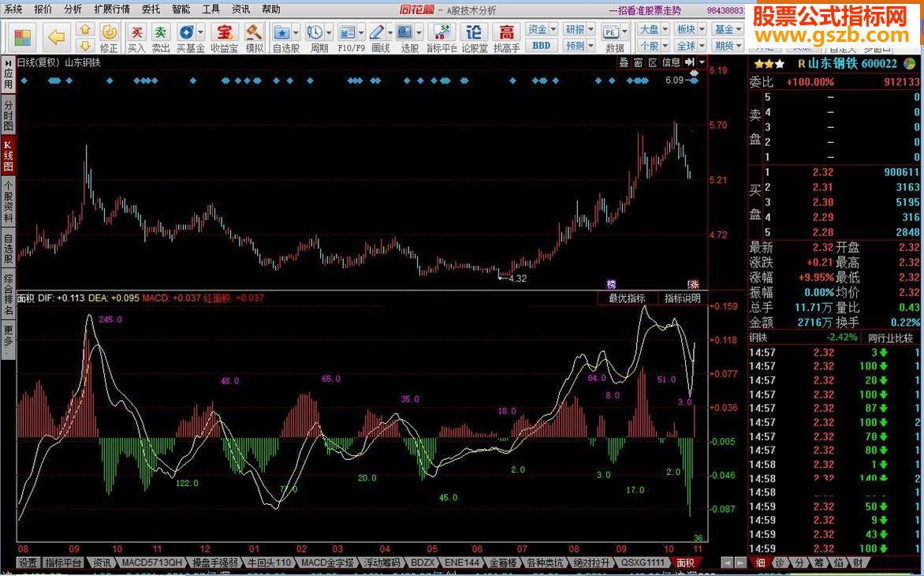Screen dimensions: 924x576
Task: Expand the 买基金 dropdown arrow
Action: point(200,32)
